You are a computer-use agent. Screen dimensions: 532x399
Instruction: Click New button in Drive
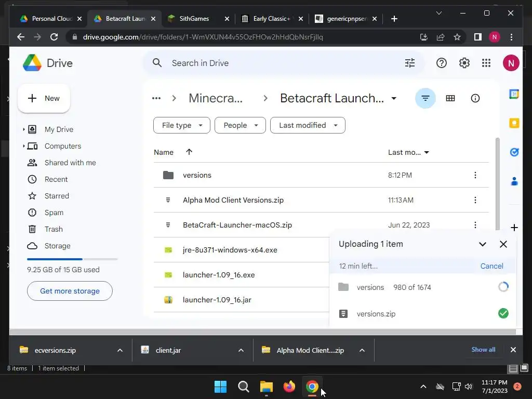point(44,98)
